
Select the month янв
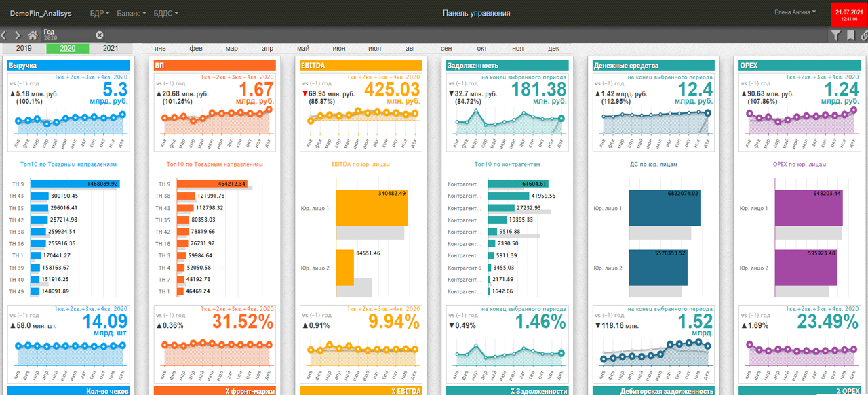[160, 49]
